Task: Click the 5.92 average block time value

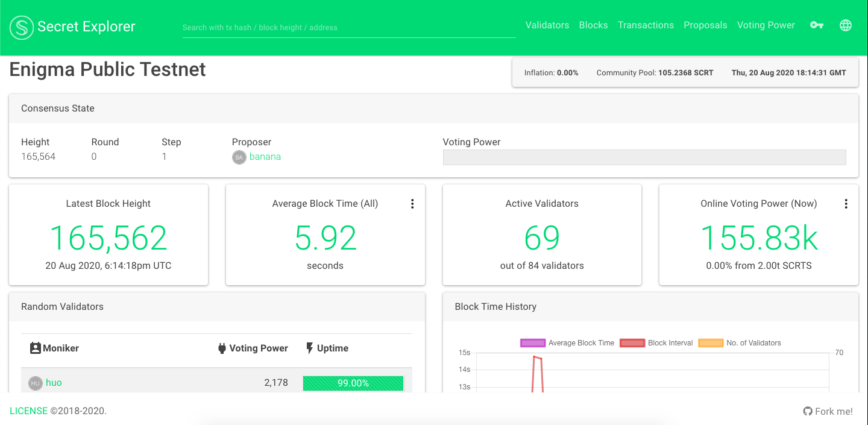Action: (x=325, y=238)
